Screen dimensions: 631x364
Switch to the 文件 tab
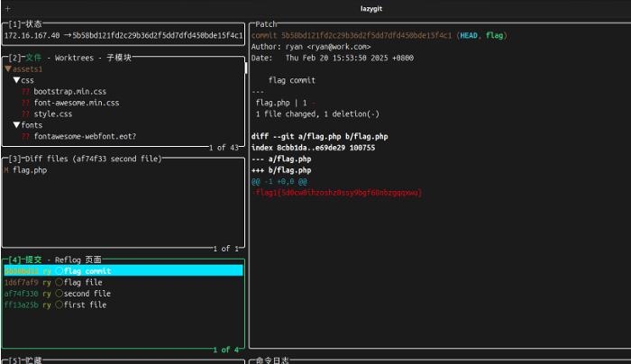pyautogui.click(x=34, y=58)
